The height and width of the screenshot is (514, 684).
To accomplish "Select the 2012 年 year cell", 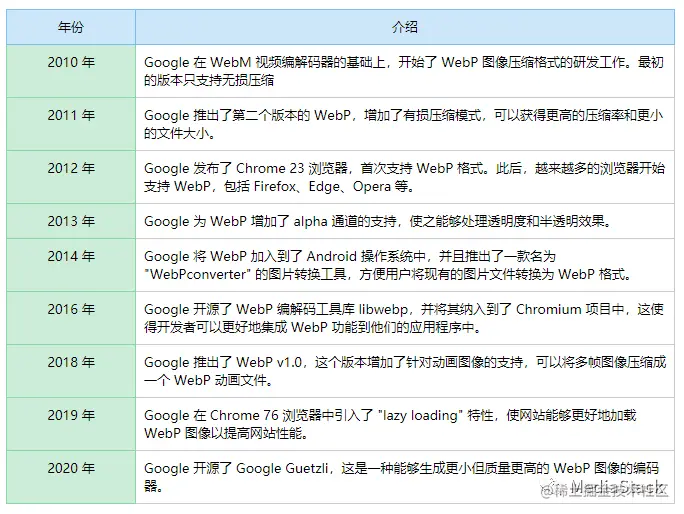I will [x=71, y=177].
